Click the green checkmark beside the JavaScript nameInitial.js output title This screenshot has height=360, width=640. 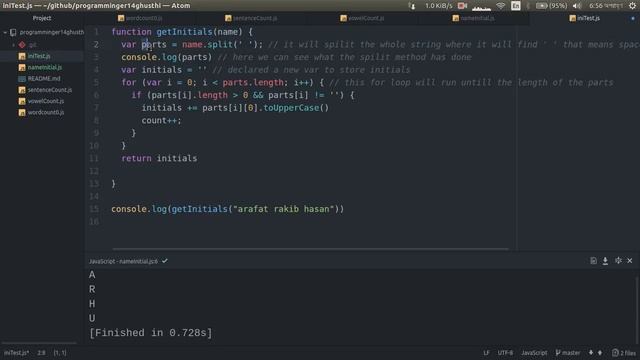165,261
